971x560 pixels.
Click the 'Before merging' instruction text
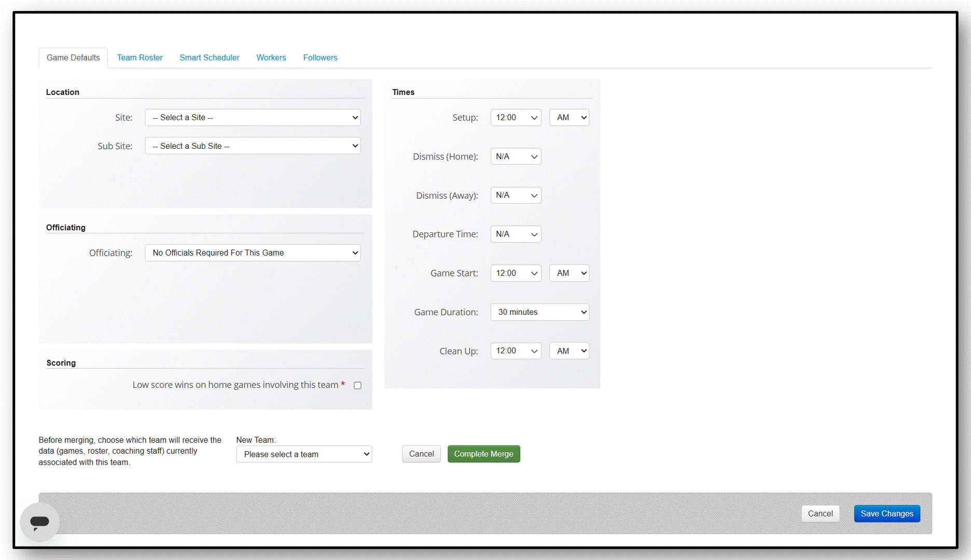[x=130, y=451]
